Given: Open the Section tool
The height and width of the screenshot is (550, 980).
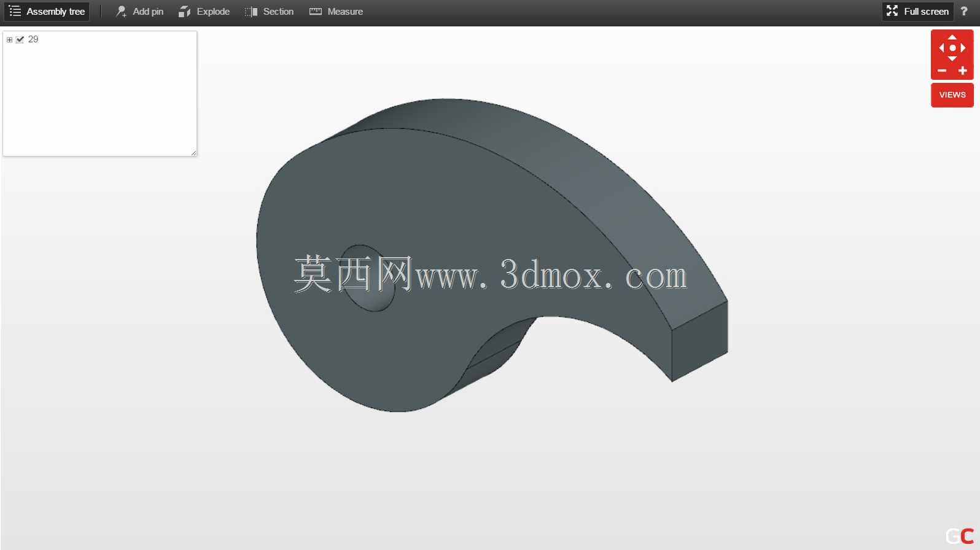Looking at the screenshot, I should click(269, 12).
